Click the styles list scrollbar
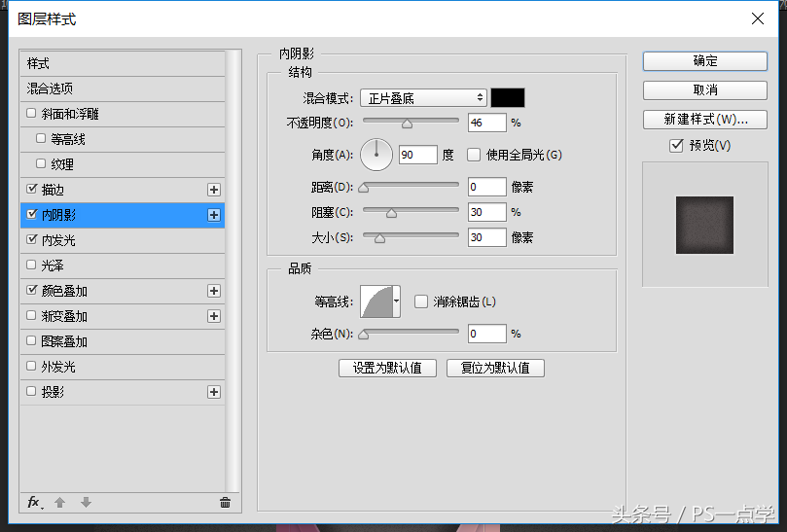The width and height of the screenshot is (787, 532). point(233,271)
